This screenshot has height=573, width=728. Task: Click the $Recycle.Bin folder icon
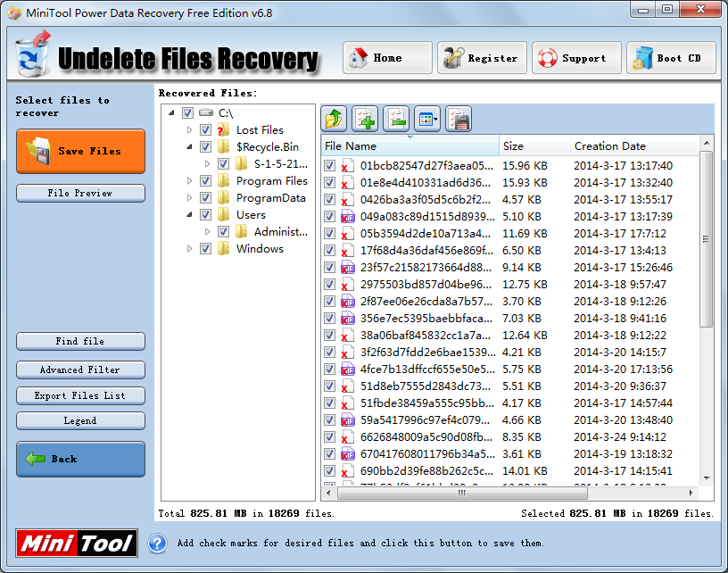coord(223,146)
